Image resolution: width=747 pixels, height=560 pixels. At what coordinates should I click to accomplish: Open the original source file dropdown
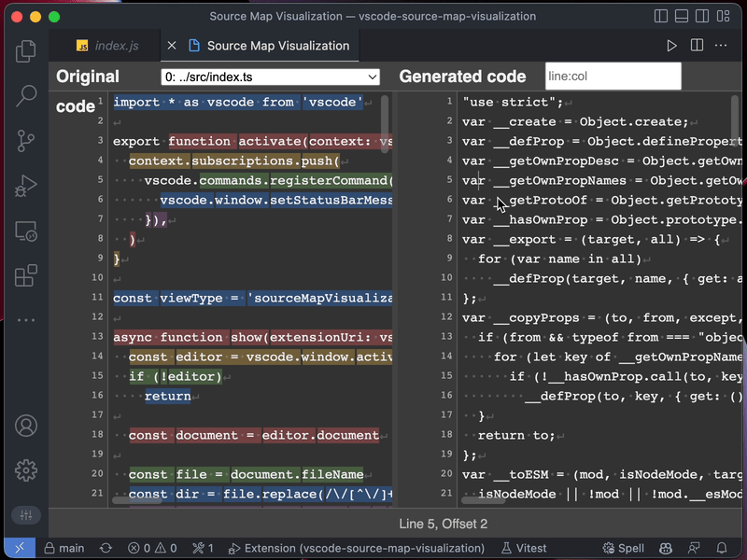pos(270,77)
